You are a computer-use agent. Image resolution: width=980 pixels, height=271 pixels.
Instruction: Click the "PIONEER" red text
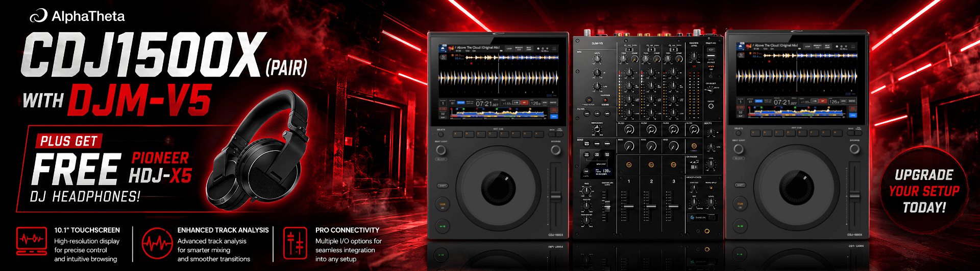coord(160,158)
